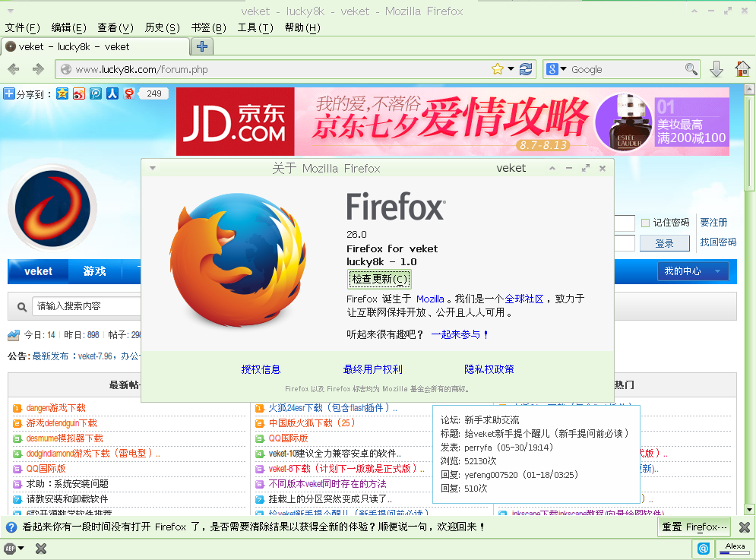Viewport: 756px width, 560px height.
Task: Click the 重置 Firefox button
Action: [694, 527]
